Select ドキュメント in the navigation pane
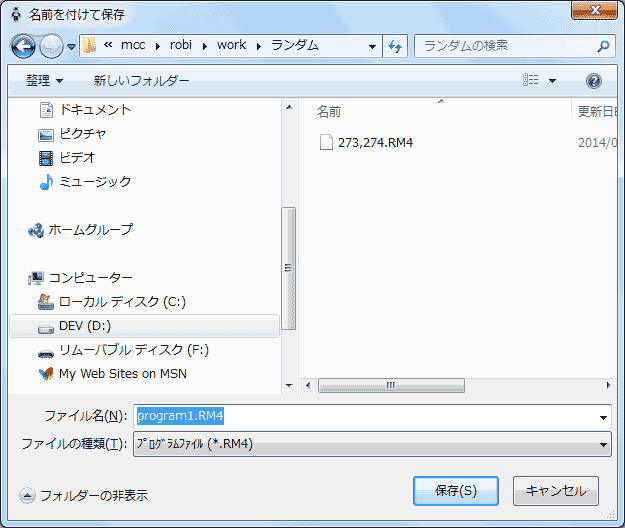 point(95,110)
